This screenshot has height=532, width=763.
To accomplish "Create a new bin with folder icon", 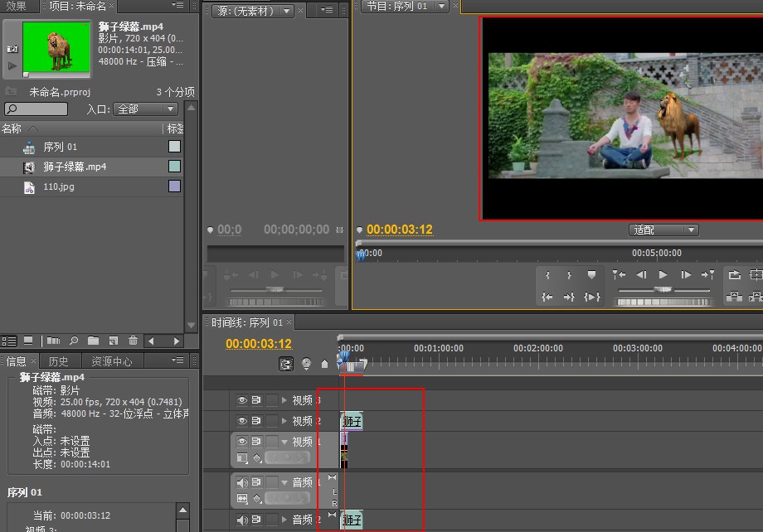I will click(94, 341).
